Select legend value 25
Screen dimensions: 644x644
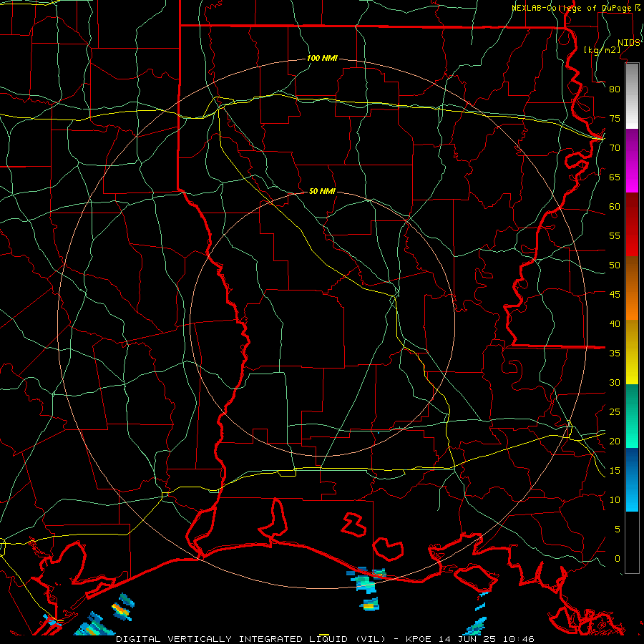[615, 412]
